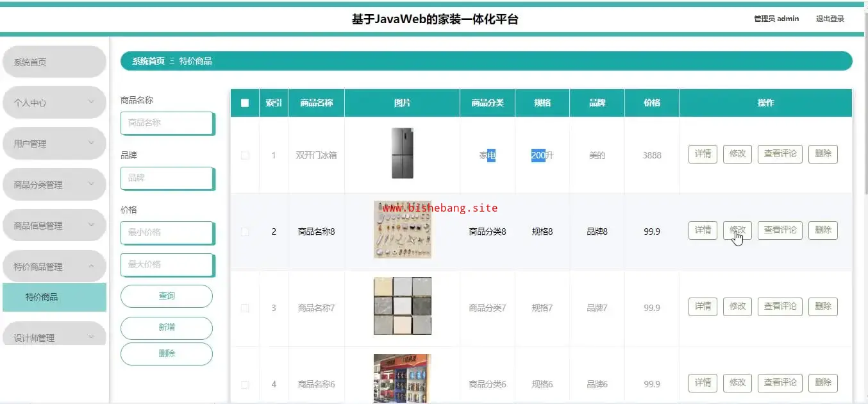The height and width of the screenshot is (404, 868).
Task: Click the 双开门冰箱 name cell
Action: [x=316, y=155]
